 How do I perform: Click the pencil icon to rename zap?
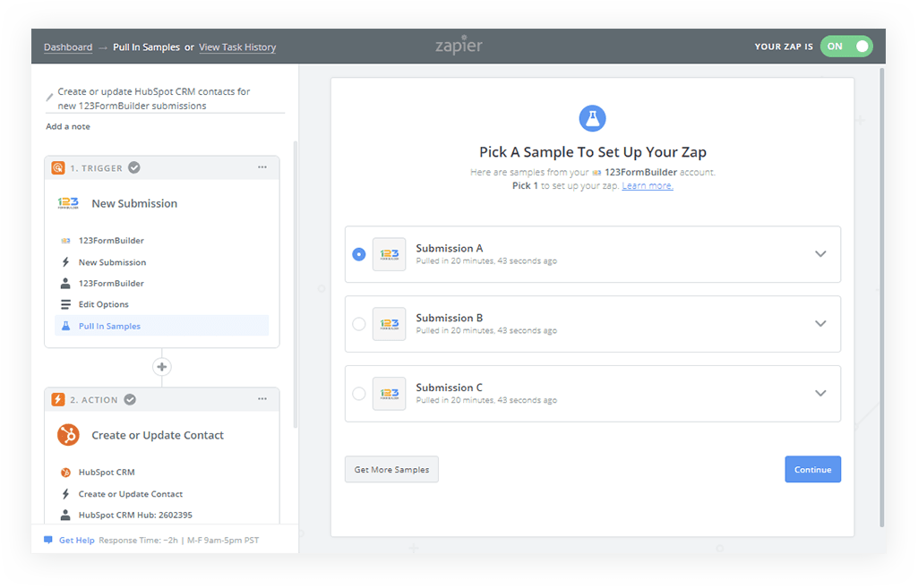pyautogui.click(x=50, y=98)
